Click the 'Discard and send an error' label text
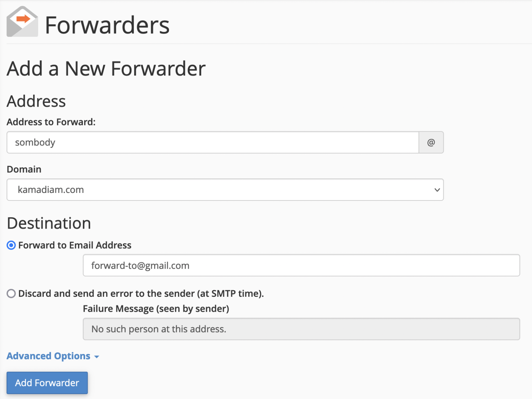 [x=141, y=294]
